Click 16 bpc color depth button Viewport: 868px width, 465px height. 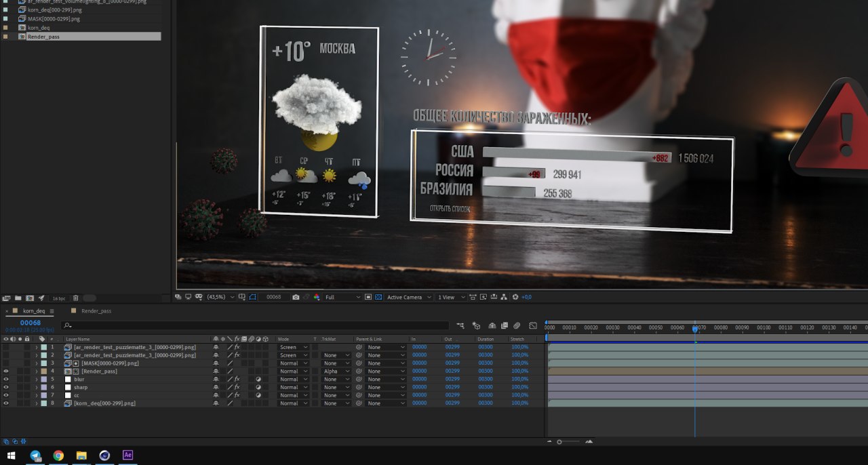[x=58, y=298]
